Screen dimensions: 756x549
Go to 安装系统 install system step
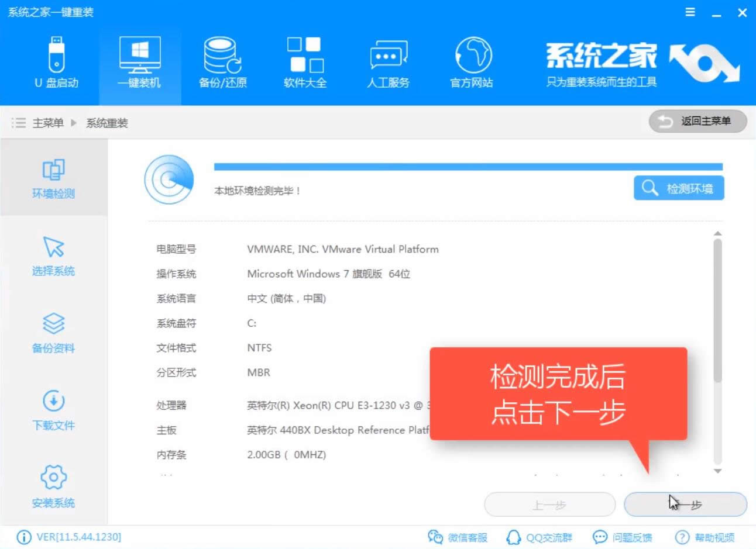53,487
